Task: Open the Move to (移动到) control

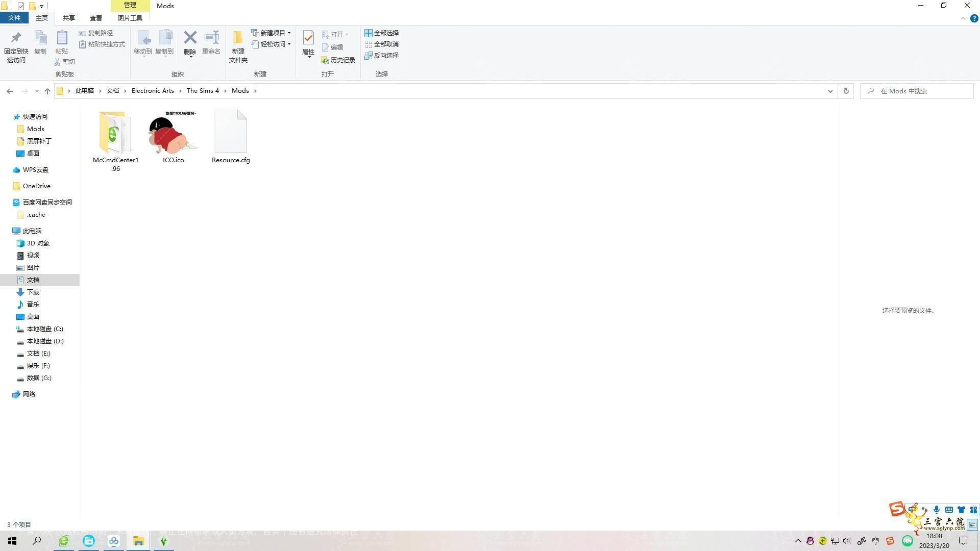Action: pyautogui.click(x=143, y=43)
